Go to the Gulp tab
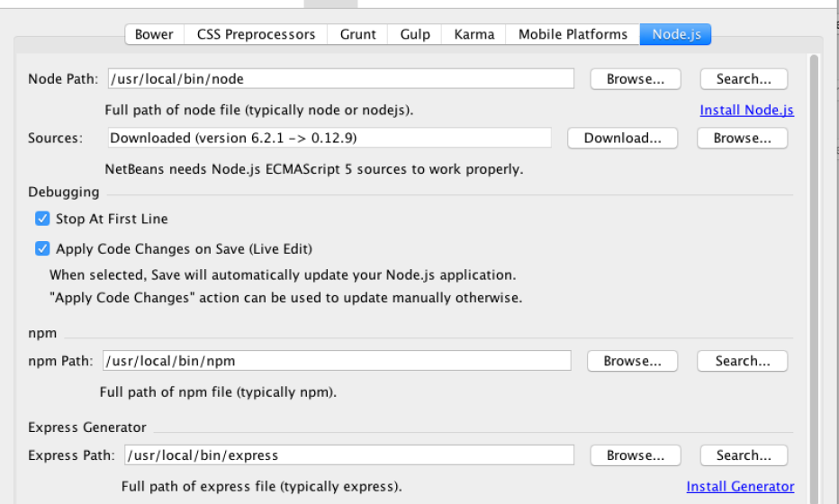Viewport: 839px width, 504px height. coord(415,34)
